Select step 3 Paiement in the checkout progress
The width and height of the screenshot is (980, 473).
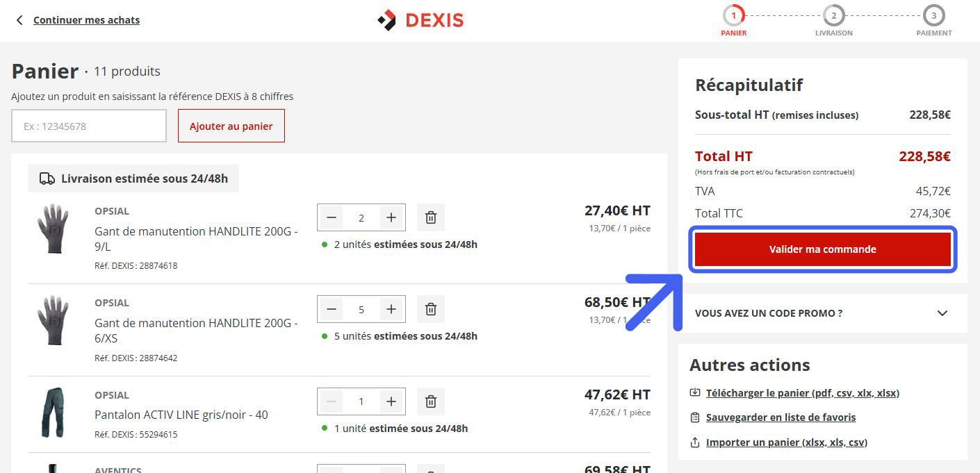(933, 21)
